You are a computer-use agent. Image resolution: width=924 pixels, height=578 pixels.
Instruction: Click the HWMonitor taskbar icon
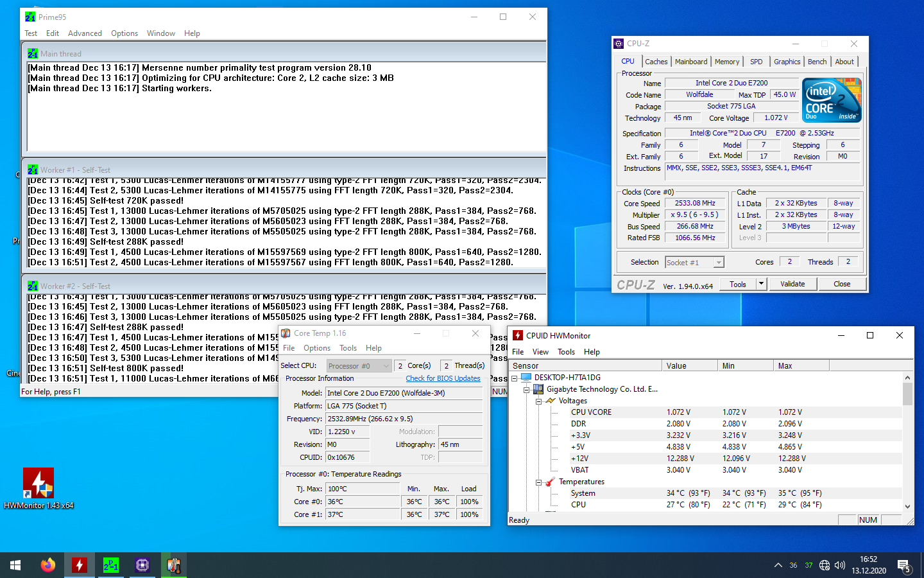79,565
